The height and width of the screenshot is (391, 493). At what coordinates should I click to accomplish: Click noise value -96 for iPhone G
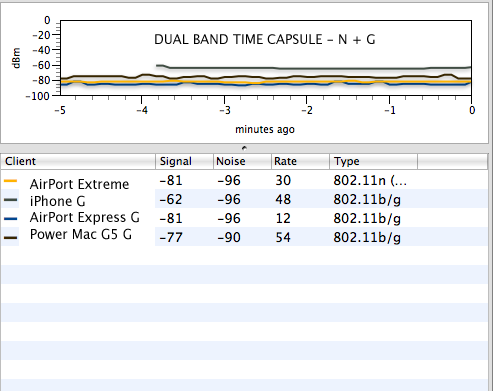click(x=229, y=199)
